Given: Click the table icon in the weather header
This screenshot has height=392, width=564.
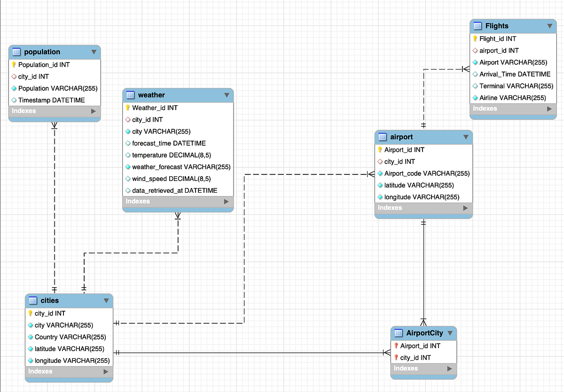Looking at the screenshot, I should [129, 95].
